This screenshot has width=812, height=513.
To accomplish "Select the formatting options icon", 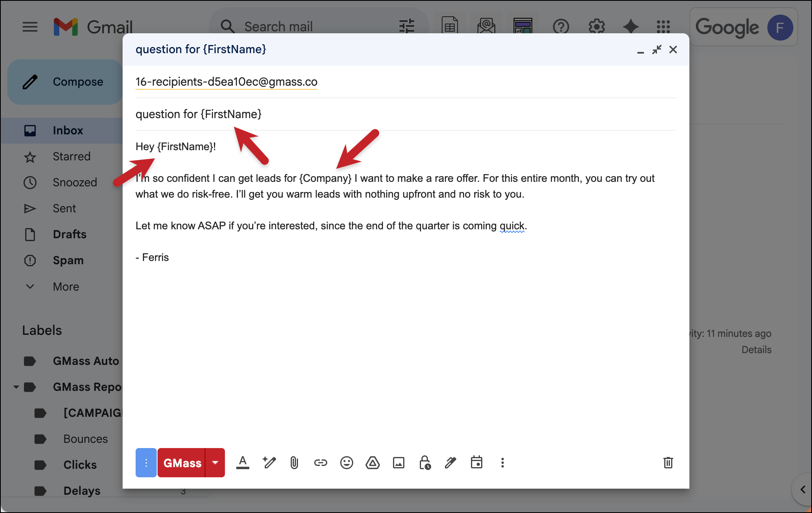I will pos(243,463).
